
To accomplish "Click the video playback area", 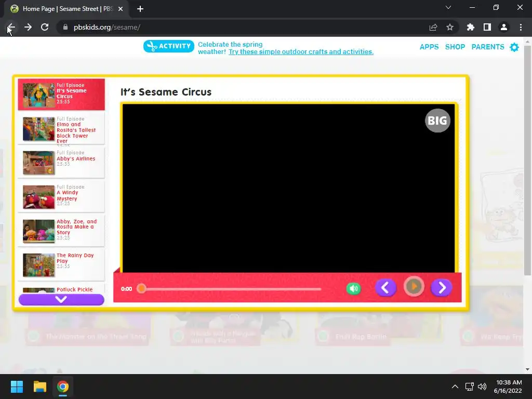I will point(288,188).
